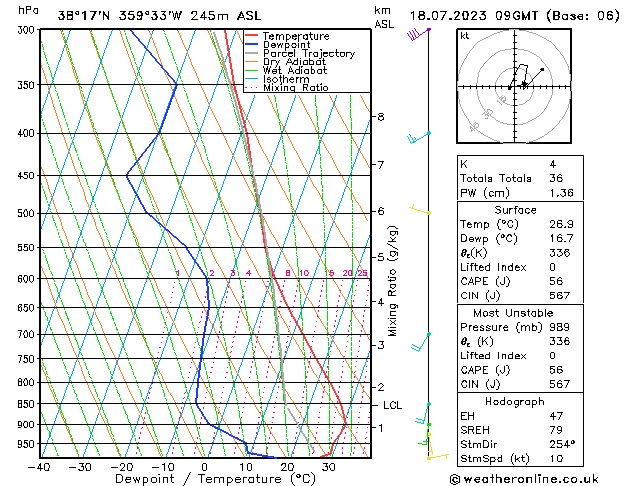The height and width of the screenshot is (486, 629).
Task: Click the EH value 47
Action: (x=556, y=416)
